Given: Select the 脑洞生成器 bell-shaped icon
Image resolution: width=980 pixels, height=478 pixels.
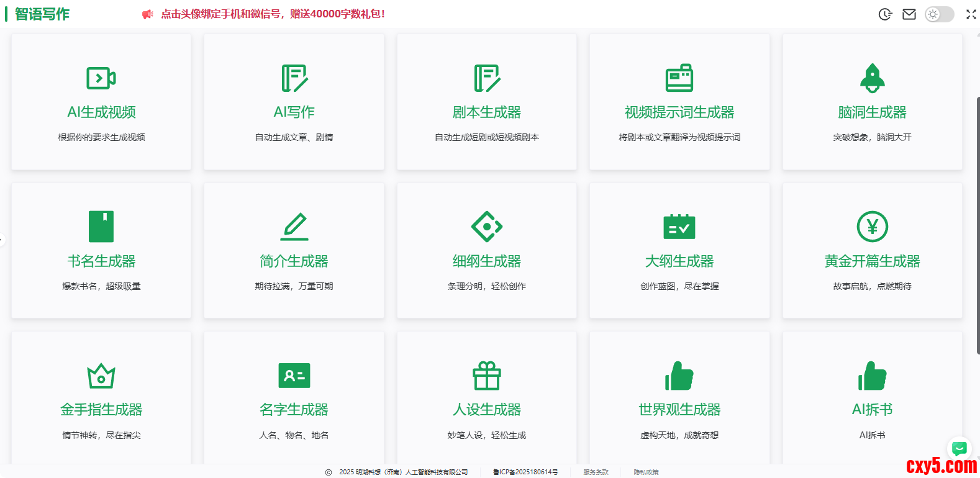Looking at the screenshot, I should [x=873, y=78].
